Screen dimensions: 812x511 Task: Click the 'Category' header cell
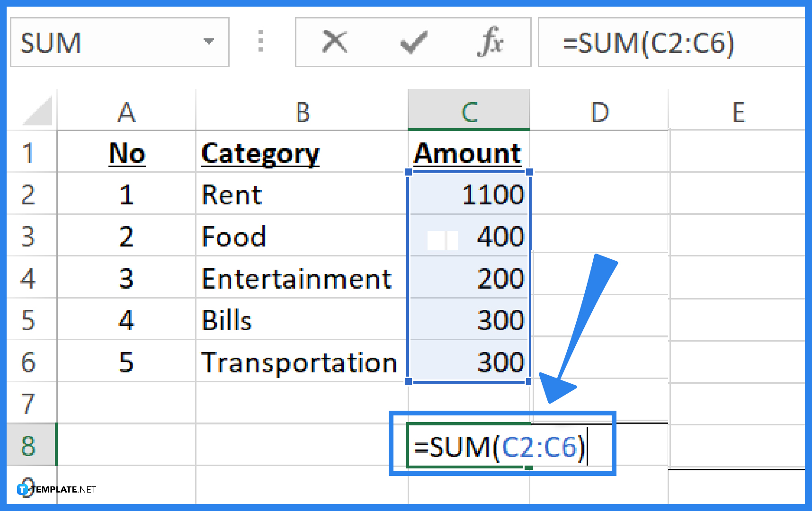click(302, 152)
